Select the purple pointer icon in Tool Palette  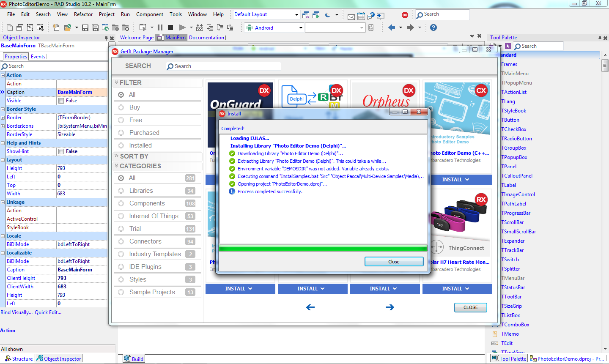[x=507, y=46]
